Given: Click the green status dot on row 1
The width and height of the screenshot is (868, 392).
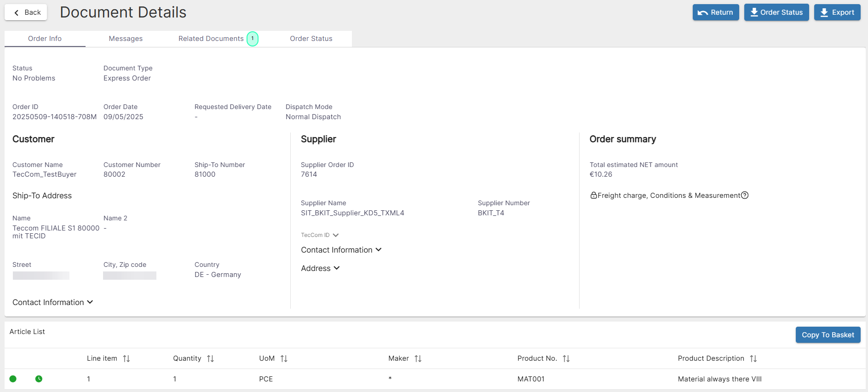Looking at the screenshot, I should point(13,379).
